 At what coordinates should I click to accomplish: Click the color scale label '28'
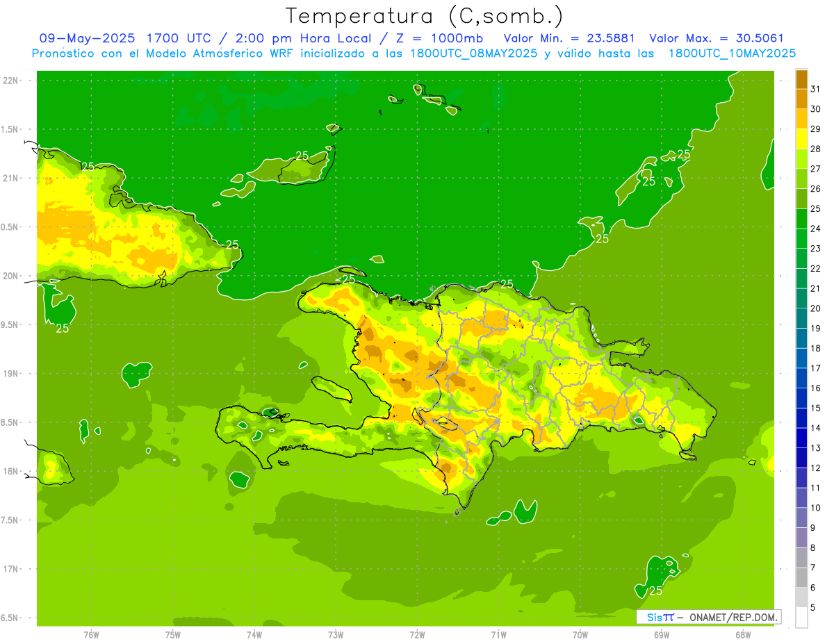pos(815,149)
